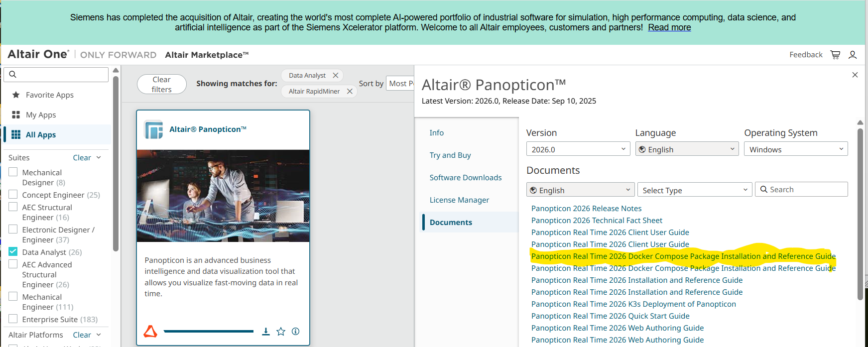The height and width of the screenshot is (347, 868).
Task: Open the highlighted Docker Compose Package guide
Action: click(683, 256)
